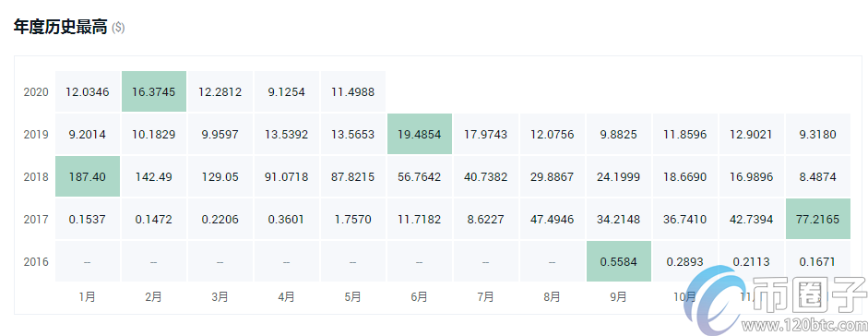This screenshot has width=868, height=336.
Task: Click the 9月 column label
Action: [x=618, y=296]
